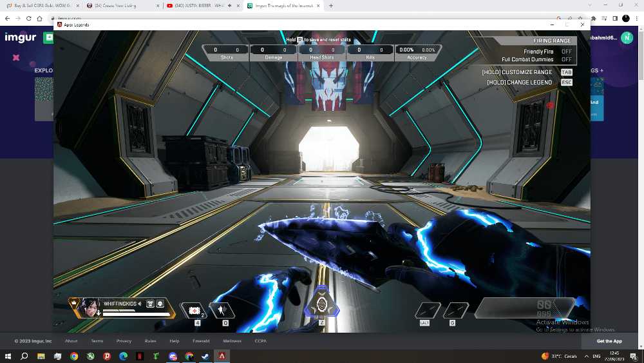Open the user profile avatar menu
The width and height of the screenshot is (644, 363).
pos(627,38)
